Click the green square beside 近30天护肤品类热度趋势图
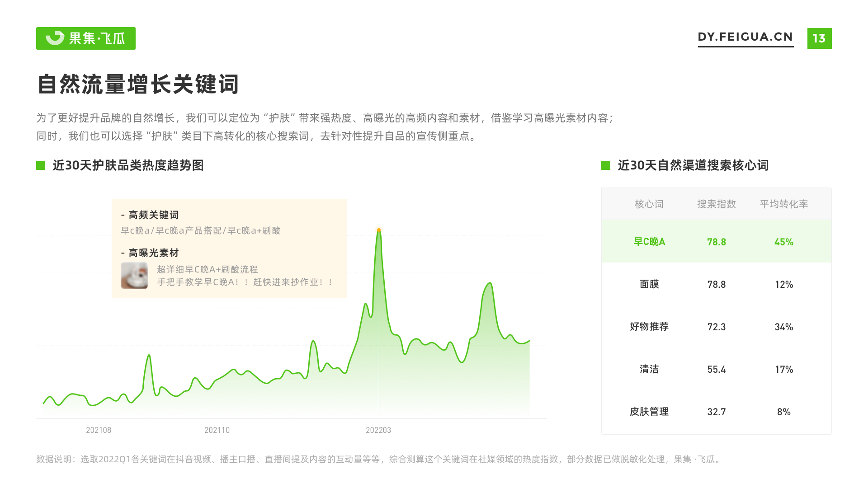Image resolution: width=868 pixels, height=488 pixels. (x=41, y=165)
